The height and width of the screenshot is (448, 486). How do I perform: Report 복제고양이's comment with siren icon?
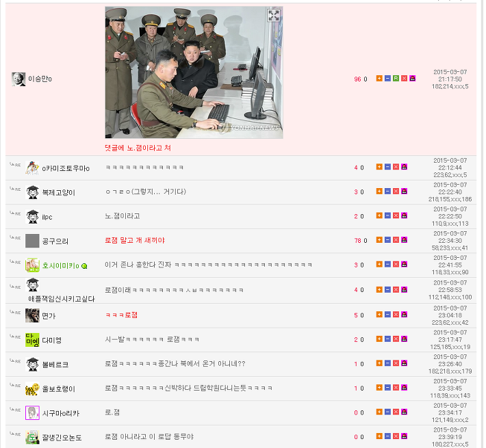pyautogui.click(x=404, y=192)
